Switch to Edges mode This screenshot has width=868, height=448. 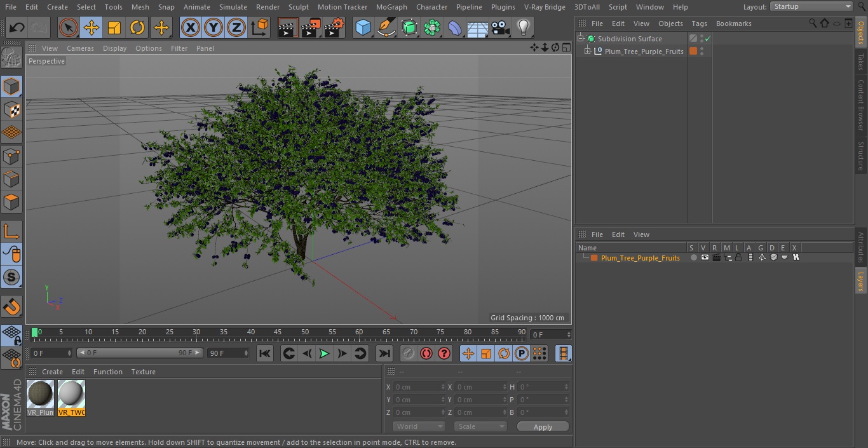(x=11, y=179)
